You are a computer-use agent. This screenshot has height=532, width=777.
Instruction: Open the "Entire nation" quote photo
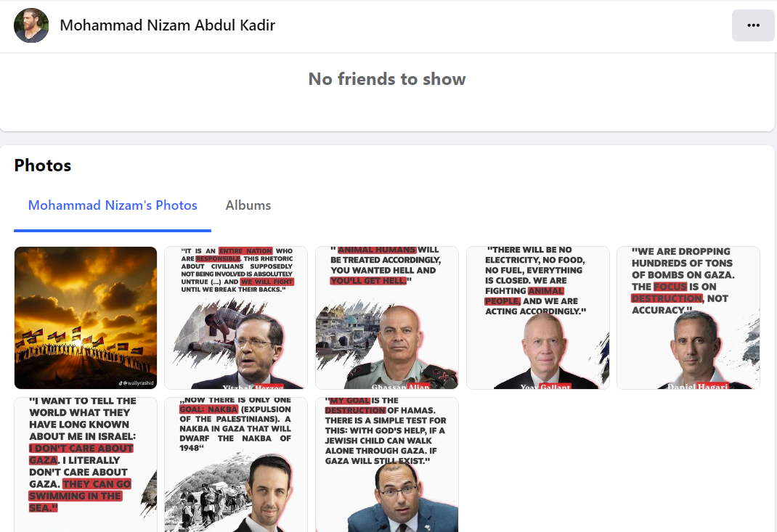(x=236, y=318)
